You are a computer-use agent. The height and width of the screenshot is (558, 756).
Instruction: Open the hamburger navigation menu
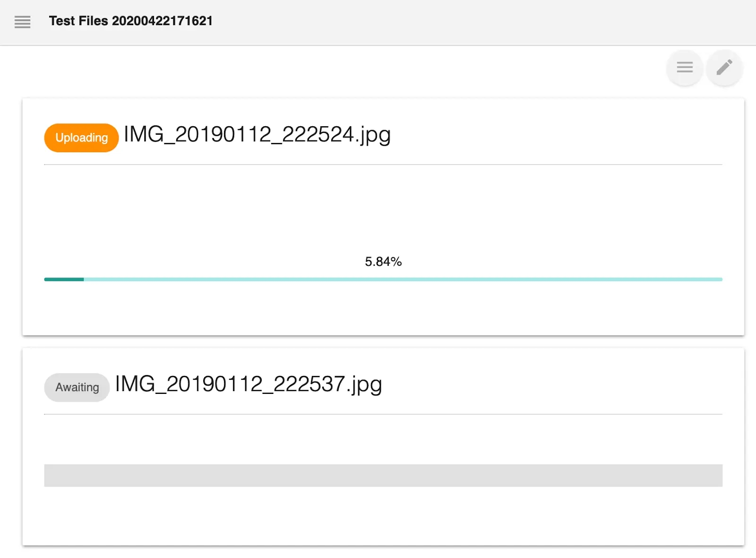point(22,22)
